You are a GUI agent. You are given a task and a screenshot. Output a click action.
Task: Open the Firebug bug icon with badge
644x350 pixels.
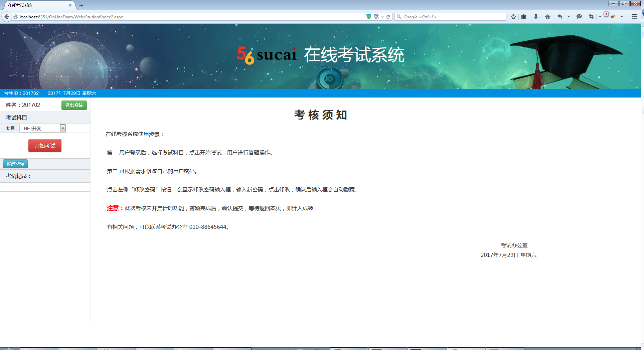point(613,16)
